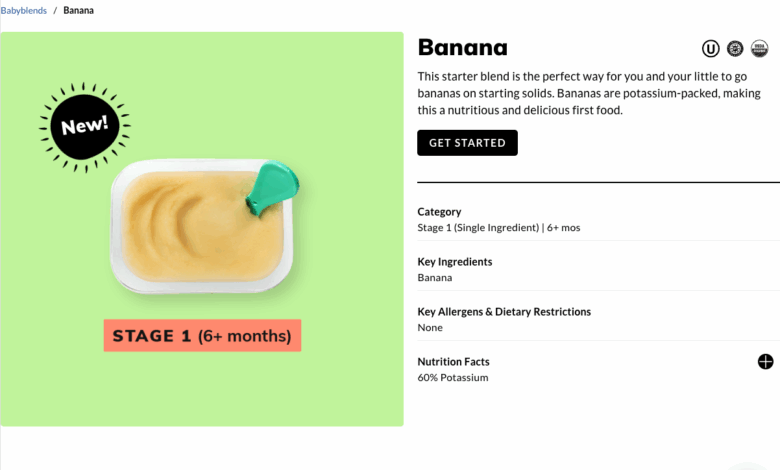
Task: Click the green spoon in the puree
Action: [x=272, y=188]
